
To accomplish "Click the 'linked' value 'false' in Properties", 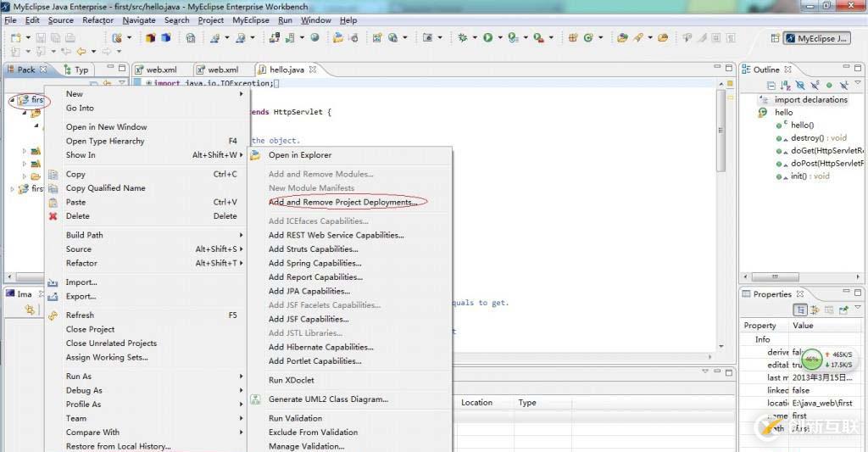I will click(800, 390).
